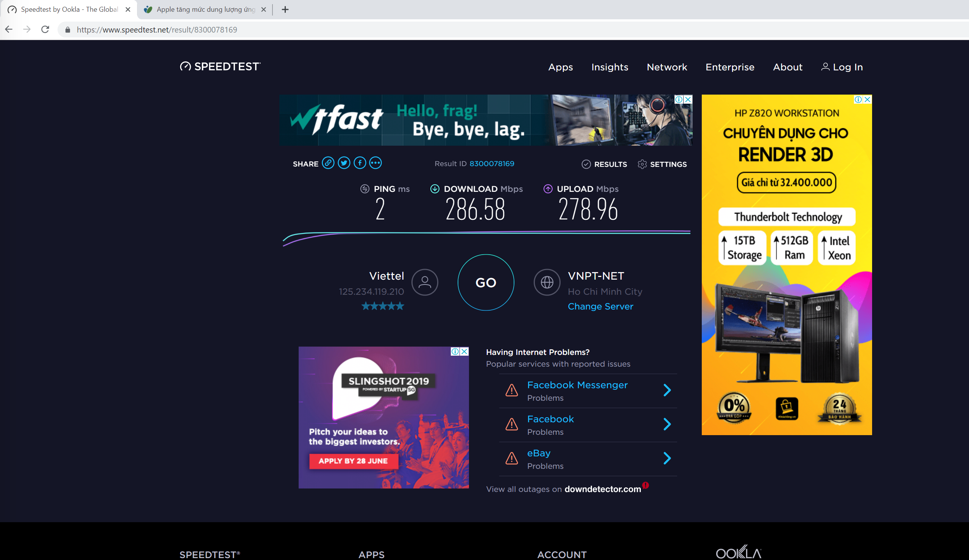The image size is (969, 560).
Task: Click the upload speed value 278.96
Action: click(588, 210)
